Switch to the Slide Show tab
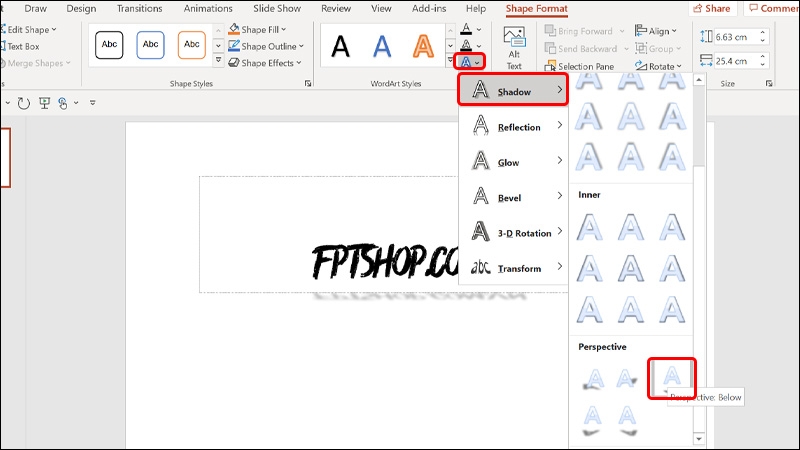Screen dimensions: 800x450 [277, 9]
